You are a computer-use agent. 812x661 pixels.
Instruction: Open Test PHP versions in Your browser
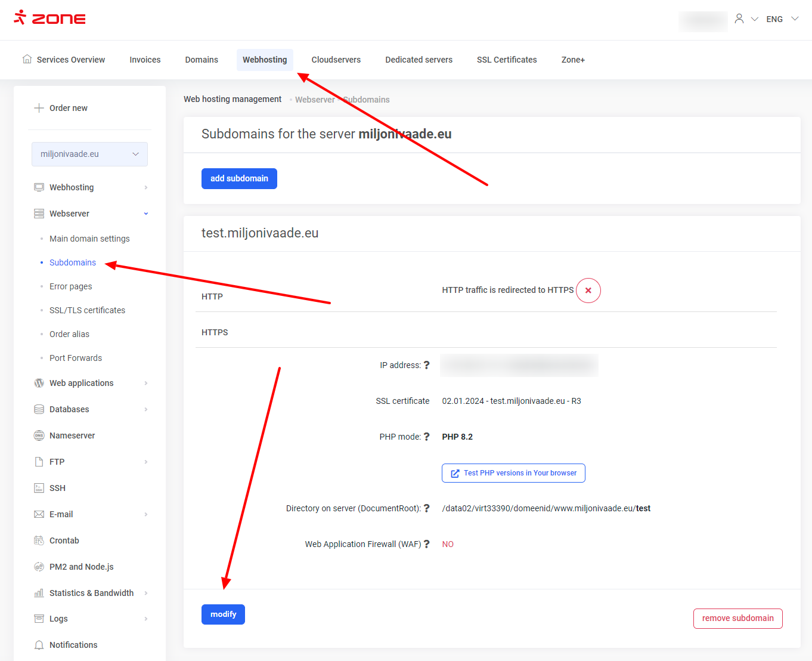[x=513, y=473]
